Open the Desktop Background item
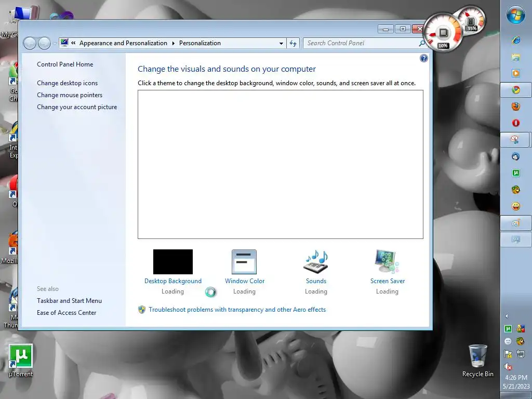Image resolution: width=532 pixels, height=399 pixels. pyautogui.click(x=172, y=271)
